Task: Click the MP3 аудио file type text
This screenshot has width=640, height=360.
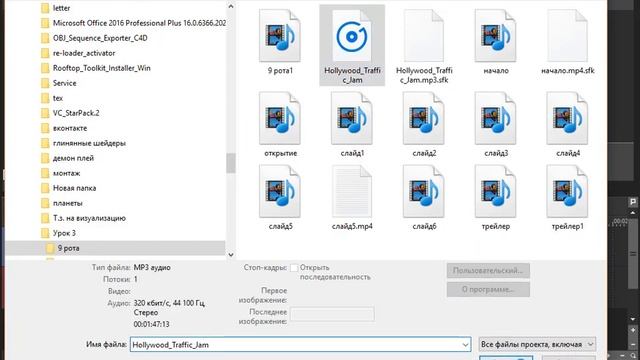Action: pos(152,268)
